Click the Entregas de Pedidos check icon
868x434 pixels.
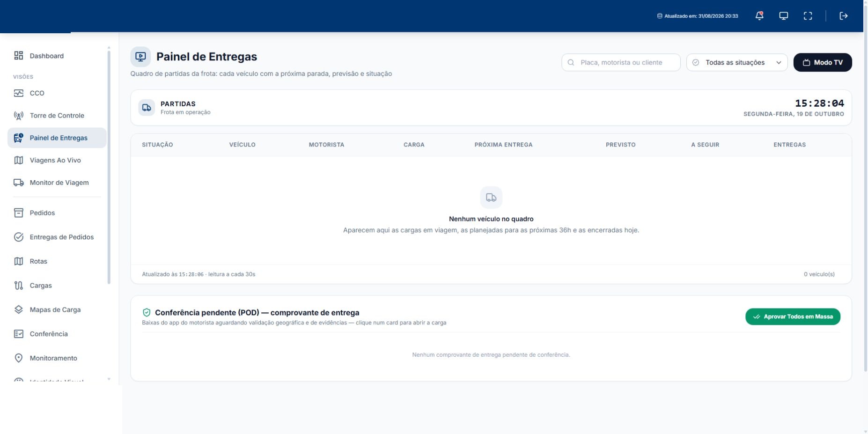click(19, 237)
